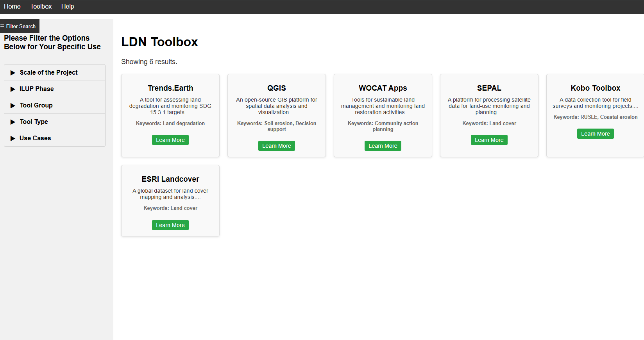Screen dimensions: 644x340
Task: Open the Help menu item
Action: [68, 7]
